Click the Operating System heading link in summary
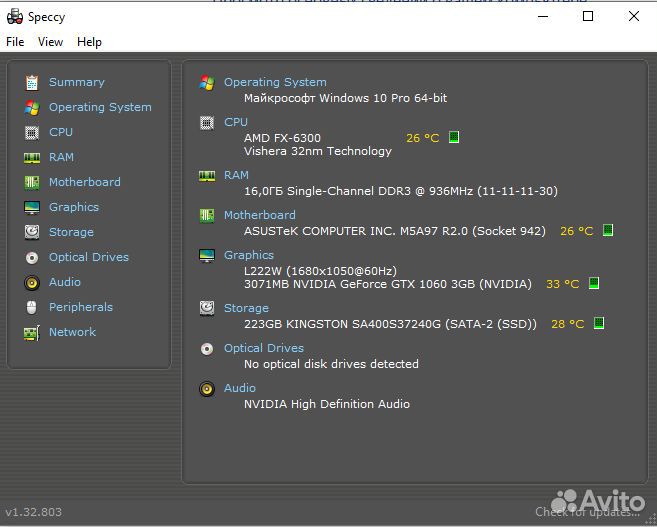The image size is (657, 527). point(275,82)
